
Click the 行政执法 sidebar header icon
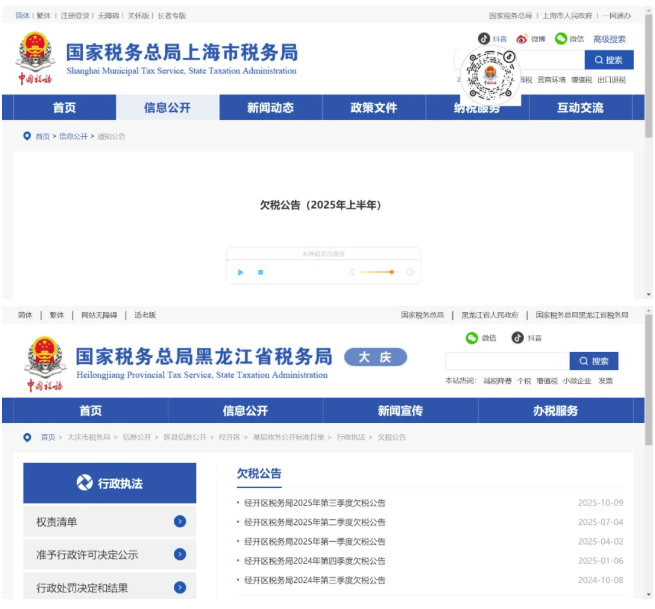click(x=85, y=483)
